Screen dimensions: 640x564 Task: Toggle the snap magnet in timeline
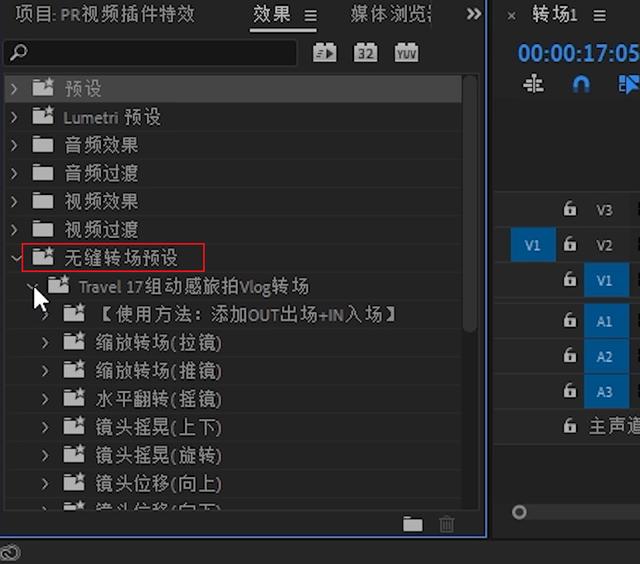pyautogui.click(x=581, y=85)
